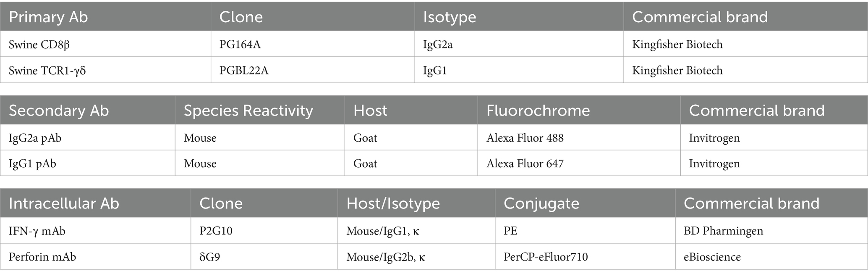
Task: Select the Alexa Fluor 647 cell
Action: click(525, 164)
